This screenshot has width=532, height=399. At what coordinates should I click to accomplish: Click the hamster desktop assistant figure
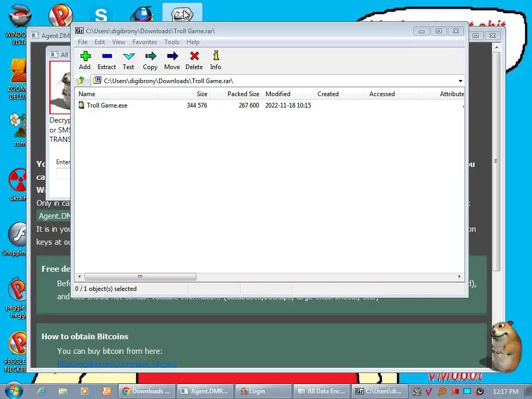coord(506,347)
